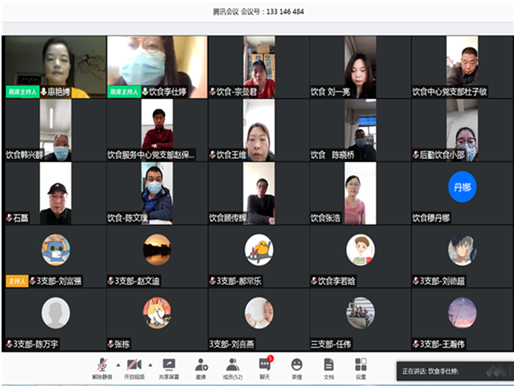Select the yellow duck avatar tile
The height and width of the screenshot is (388, 516).
[259, 250]
